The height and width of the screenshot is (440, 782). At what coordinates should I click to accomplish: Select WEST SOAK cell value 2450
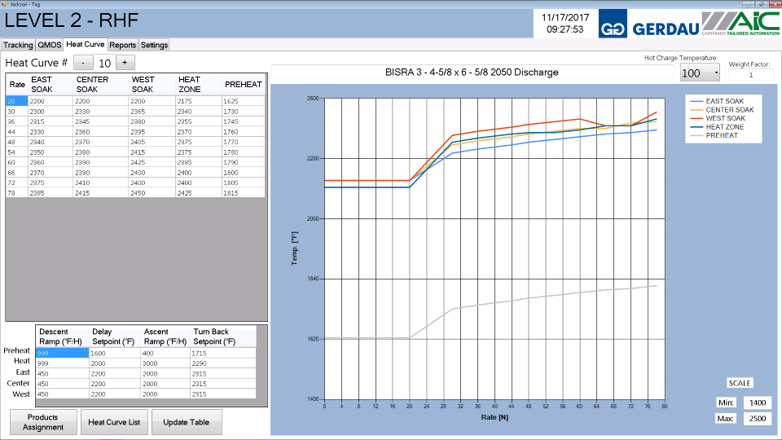coord(152,193)
